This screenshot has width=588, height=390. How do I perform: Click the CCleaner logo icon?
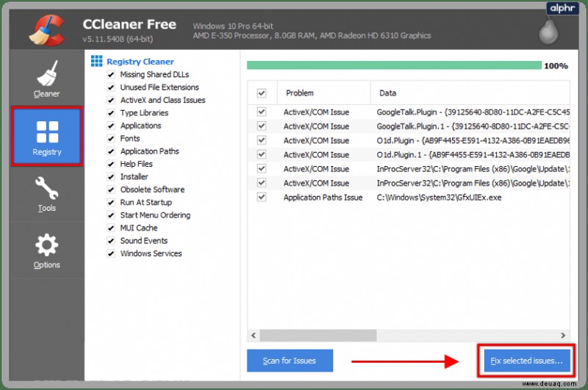coord(47,29)
